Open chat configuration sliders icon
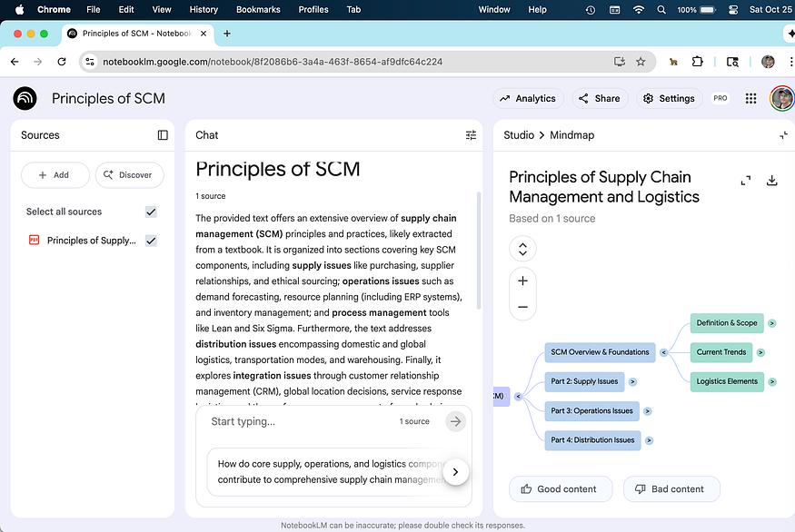 471,135
